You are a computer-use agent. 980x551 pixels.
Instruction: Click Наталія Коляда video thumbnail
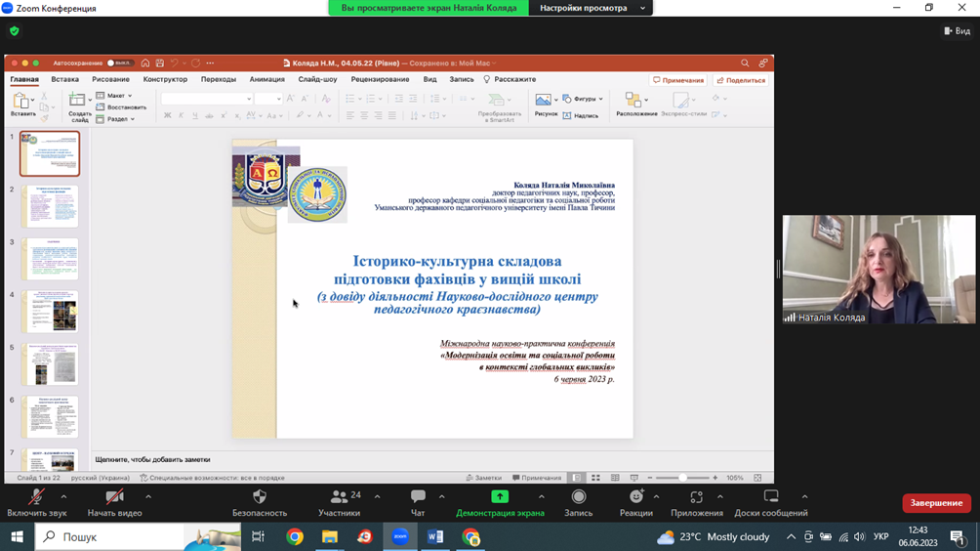[878, 270]
